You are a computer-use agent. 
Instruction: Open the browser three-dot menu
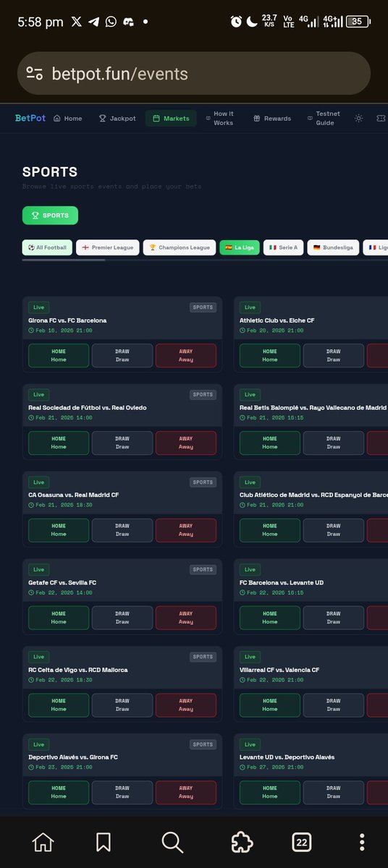[362, 843]
